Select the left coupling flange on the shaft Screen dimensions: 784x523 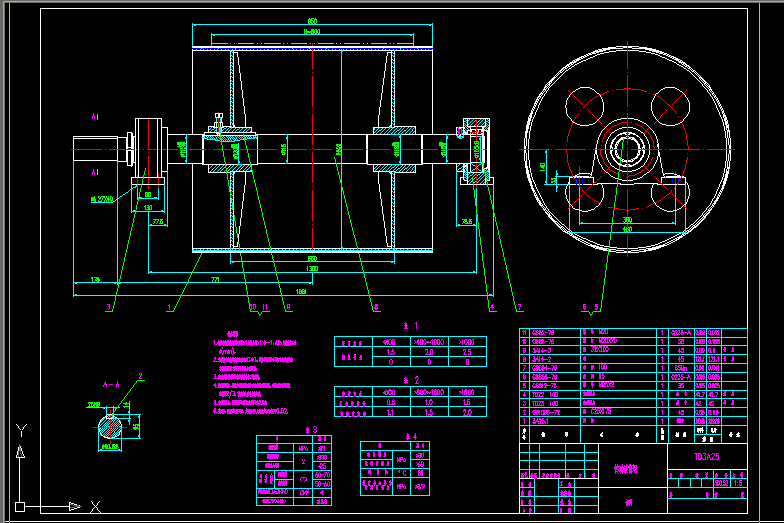tap(151, 148)
